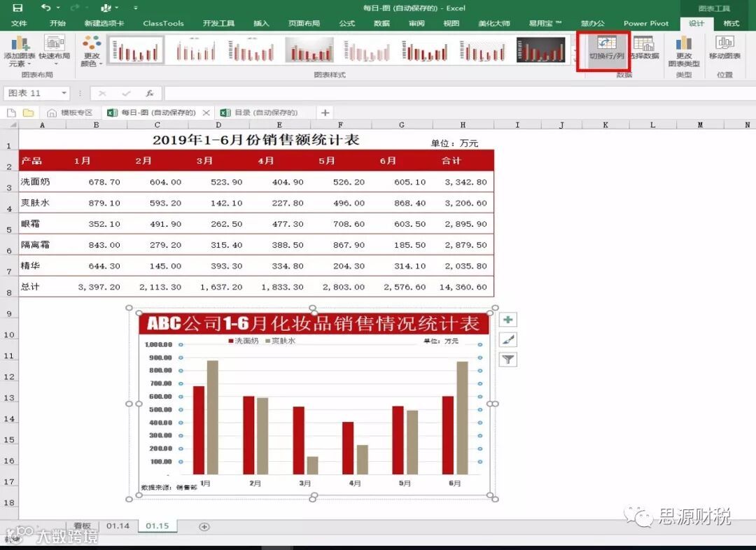Open the Power Pivot tab
756x550 pixels.
[646, 23]
